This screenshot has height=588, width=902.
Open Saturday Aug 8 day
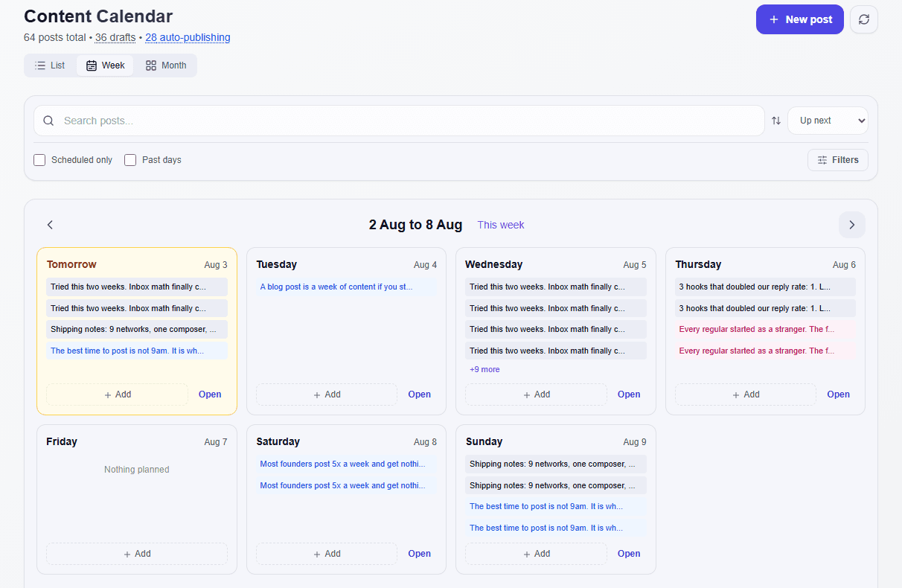click(x=420, y=554)
